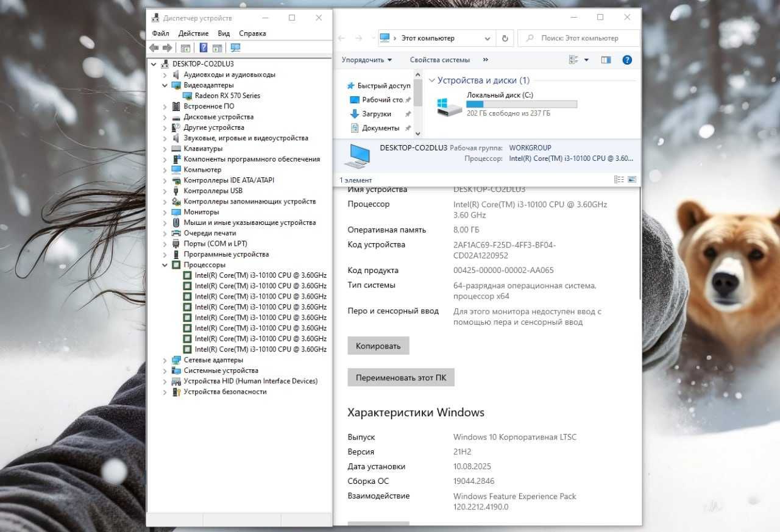The width and height of the screenshot is (780, 532).
Task: Click the Переименовать этот ПК button
Action: (401, 377)
